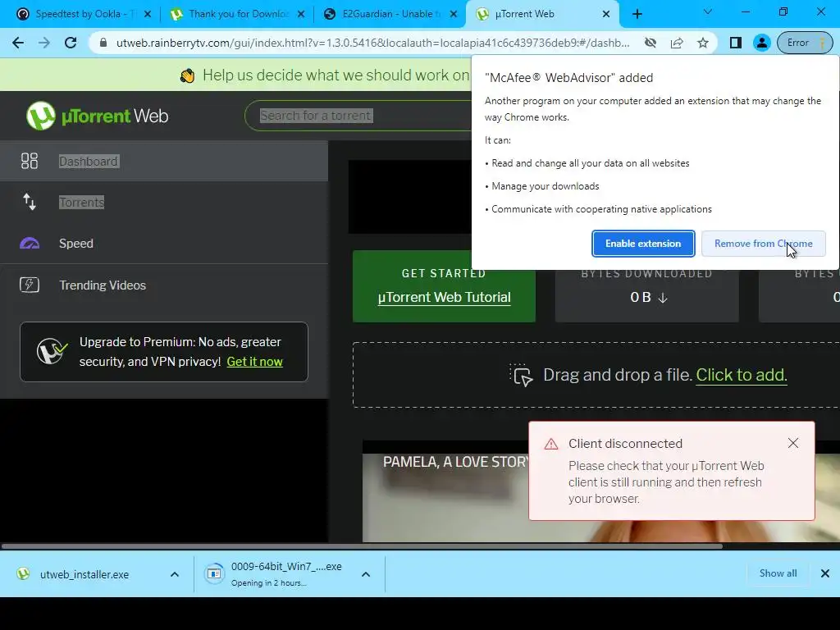Click the share page icon

click(x=677, y=43)
